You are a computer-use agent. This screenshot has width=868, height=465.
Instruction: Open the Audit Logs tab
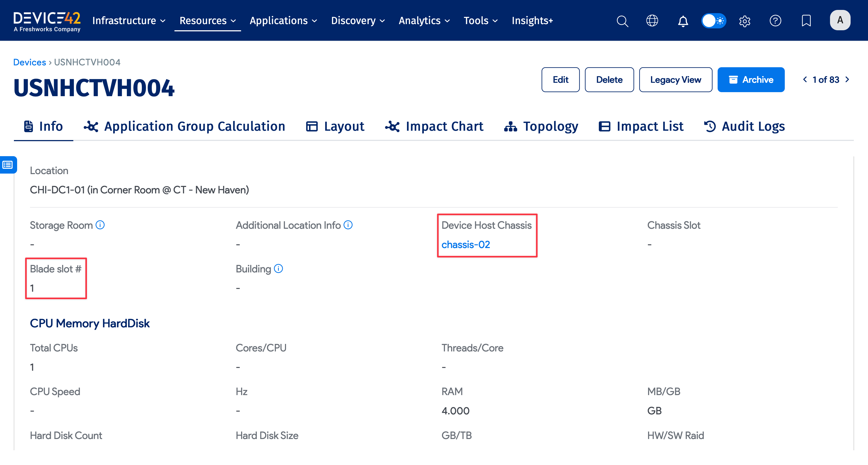coord(744,126)
